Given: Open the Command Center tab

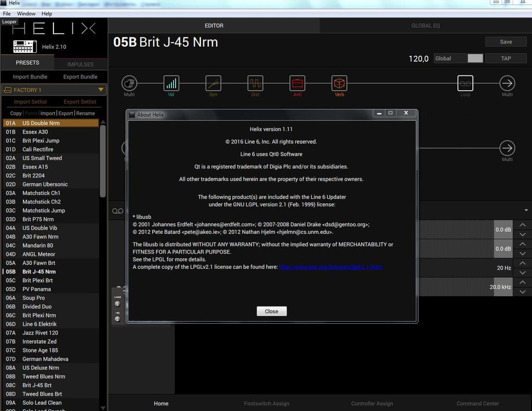Looking at the screenshot, I should coord(478,403).
